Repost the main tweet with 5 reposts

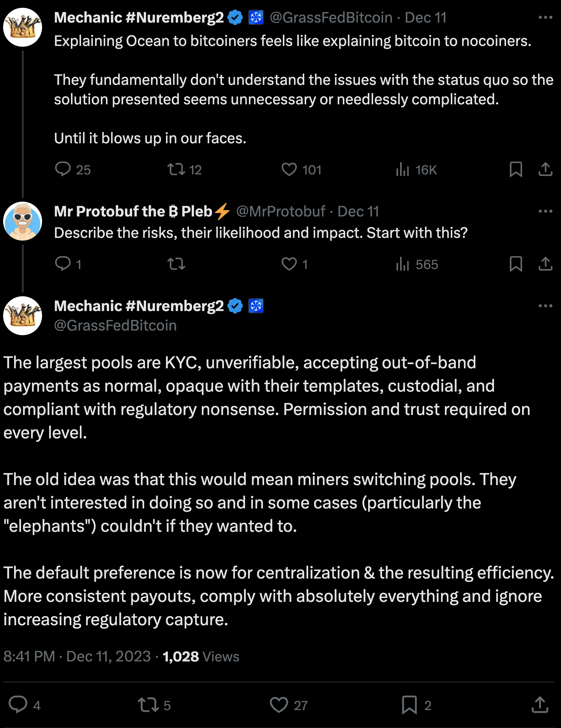coord(148,705)
